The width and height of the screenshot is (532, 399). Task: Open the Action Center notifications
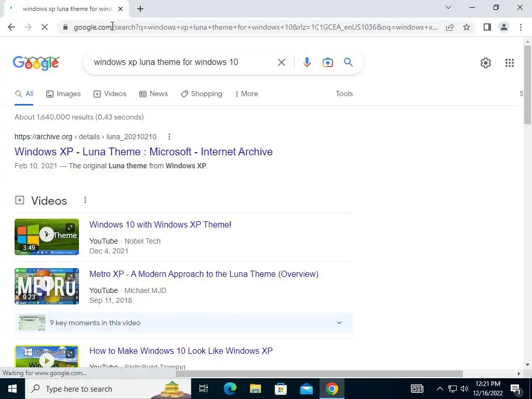[x=516, y=389]
